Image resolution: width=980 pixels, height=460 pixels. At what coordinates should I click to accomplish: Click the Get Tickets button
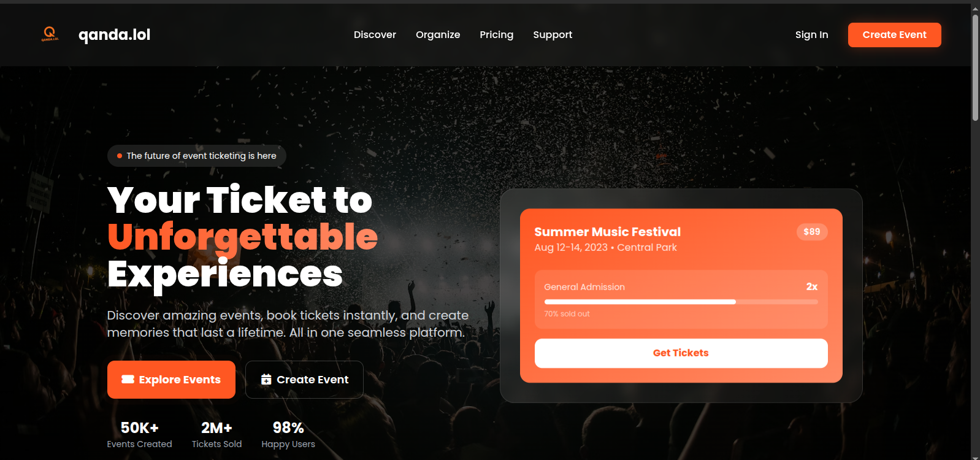681,353
